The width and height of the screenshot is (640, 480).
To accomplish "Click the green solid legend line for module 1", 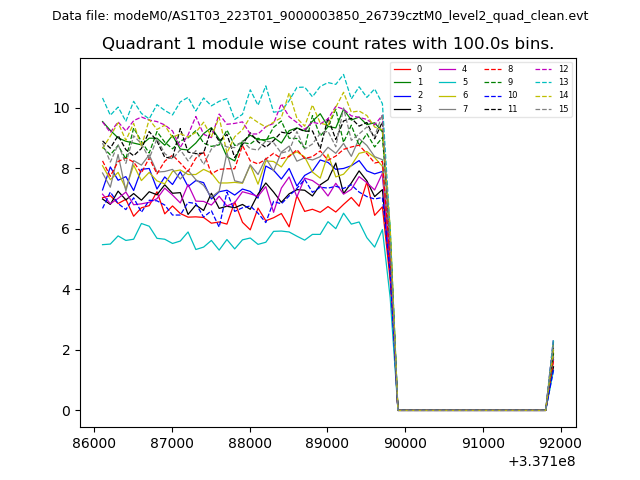I will (402, 82).
